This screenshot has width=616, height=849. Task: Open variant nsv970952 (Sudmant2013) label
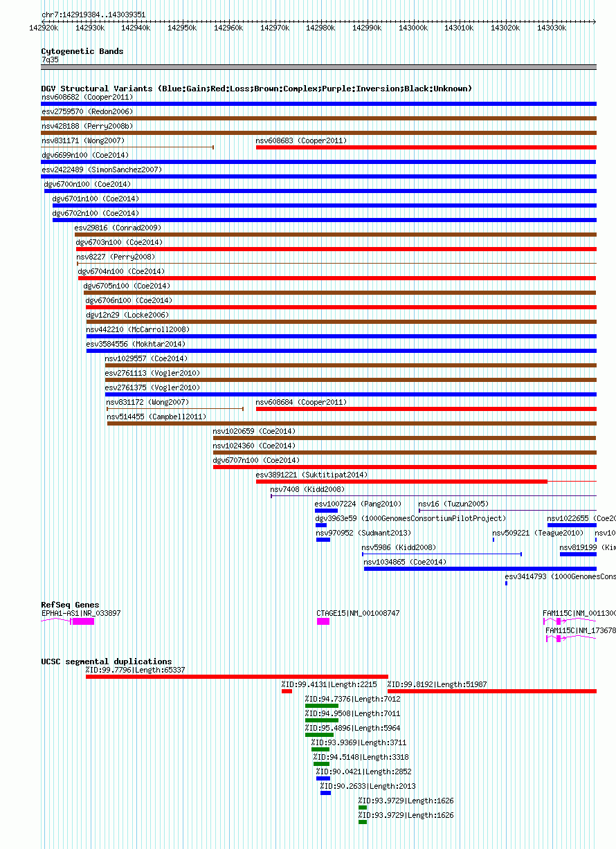coord(364,533)
